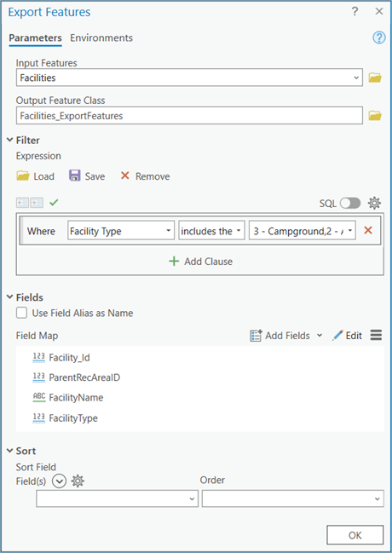Viewport: 392px width, 553px height.
Task: Browse for Input Features folder icon
Action: pyautogui.click(x=375, y=78)
